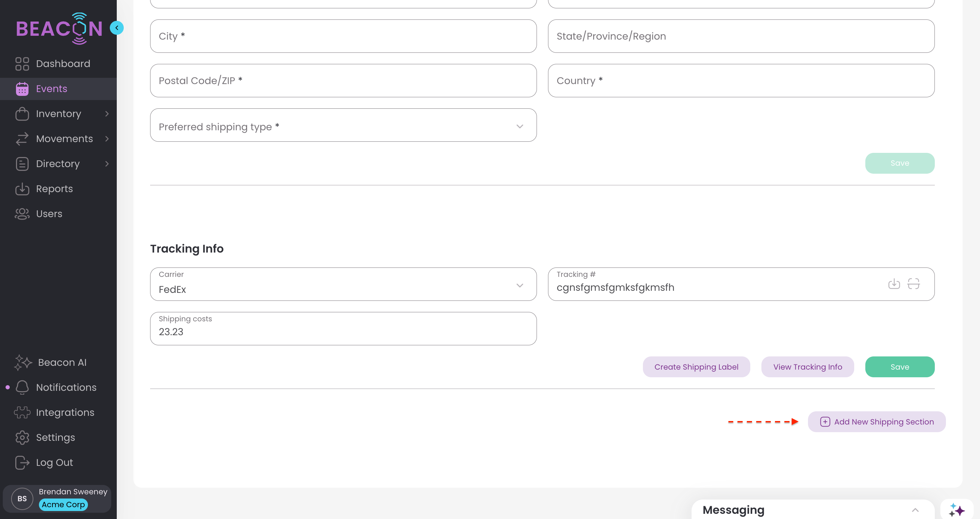Click the Country input field
The height and width of the screenshot is (519, 980).
click(x=741, y=81)
